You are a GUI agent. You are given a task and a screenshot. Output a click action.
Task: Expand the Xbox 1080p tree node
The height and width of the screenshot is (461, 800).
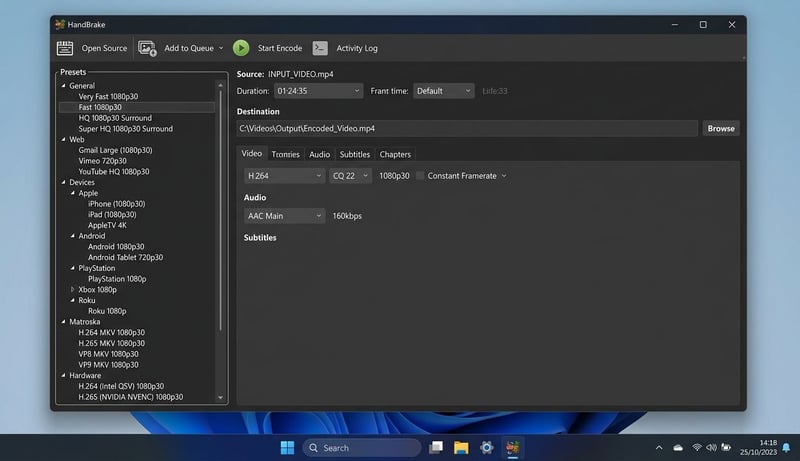point(73,289)
